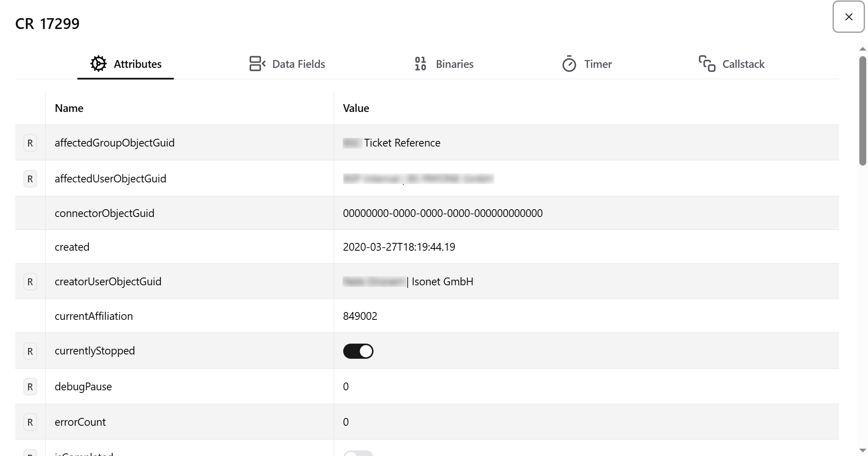
Task: Click R badge beside errorCount
Action: point(30,422)
